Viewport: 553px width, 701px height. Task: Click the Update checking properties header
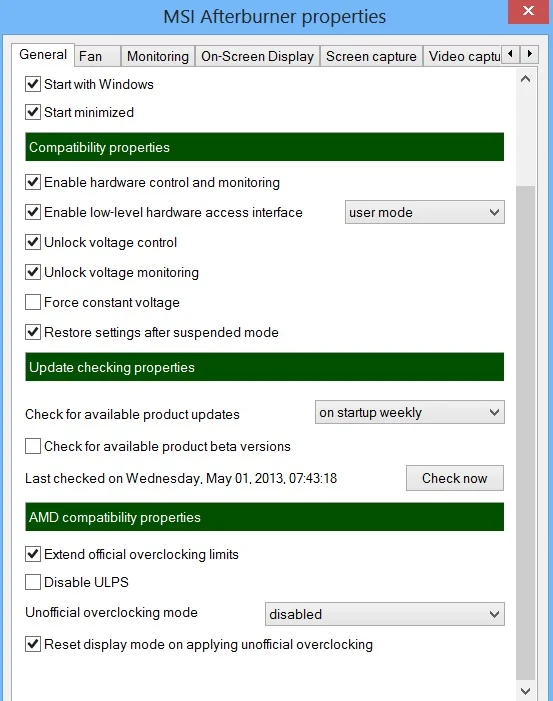click(x=265, y=367)
